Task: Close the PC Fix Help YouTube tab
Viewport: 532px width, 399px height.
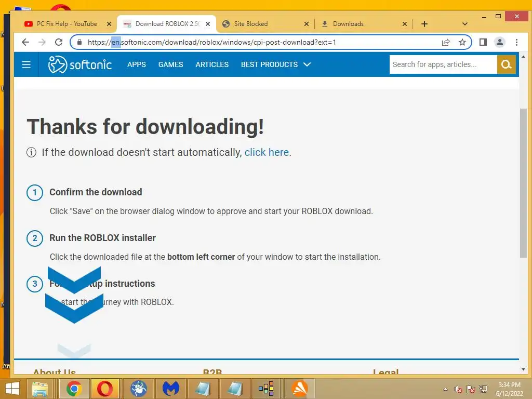Action: tap(109, 24)
